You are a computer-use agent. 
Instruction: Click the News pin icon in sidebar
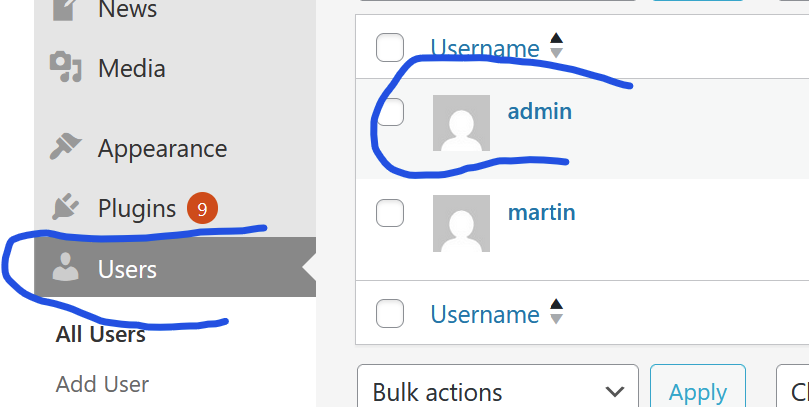point(65,9)
